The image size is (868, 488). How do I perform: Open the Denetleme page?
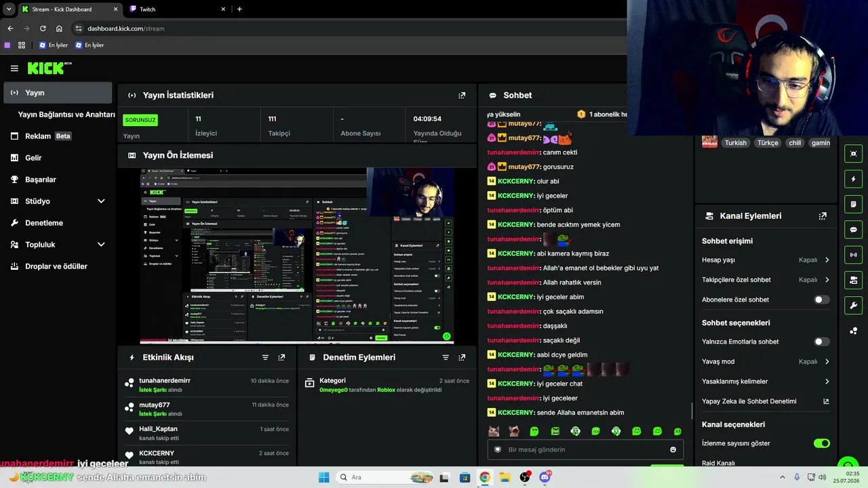coord(58,223)
